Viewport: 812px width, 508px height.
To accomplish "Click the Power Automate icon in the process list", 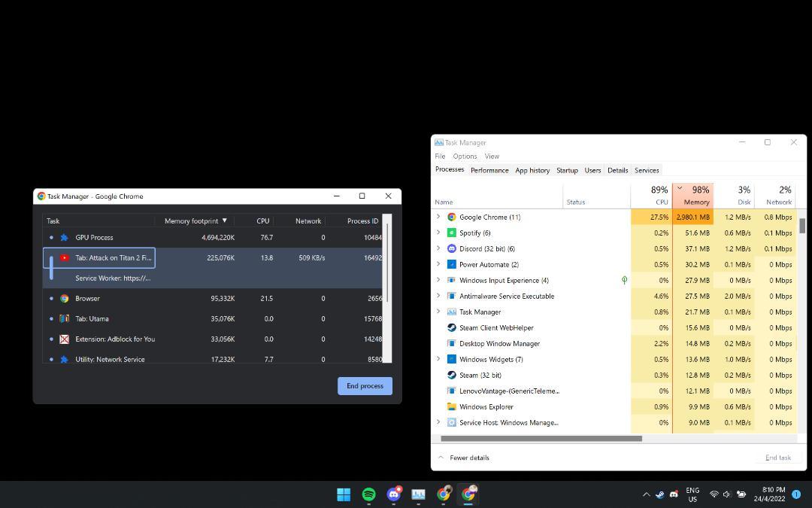I will pos(450,264).
